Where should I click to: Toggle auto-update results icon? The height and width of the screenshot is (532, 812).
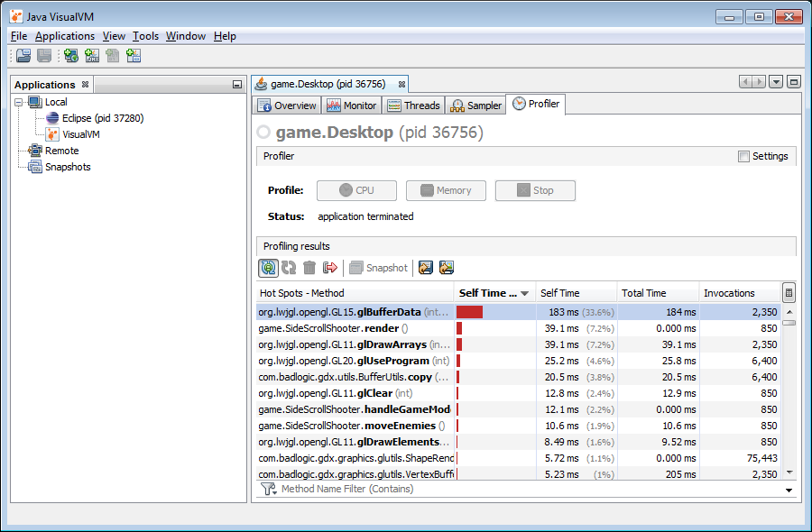pyautogui.click(x=268, y=268)
